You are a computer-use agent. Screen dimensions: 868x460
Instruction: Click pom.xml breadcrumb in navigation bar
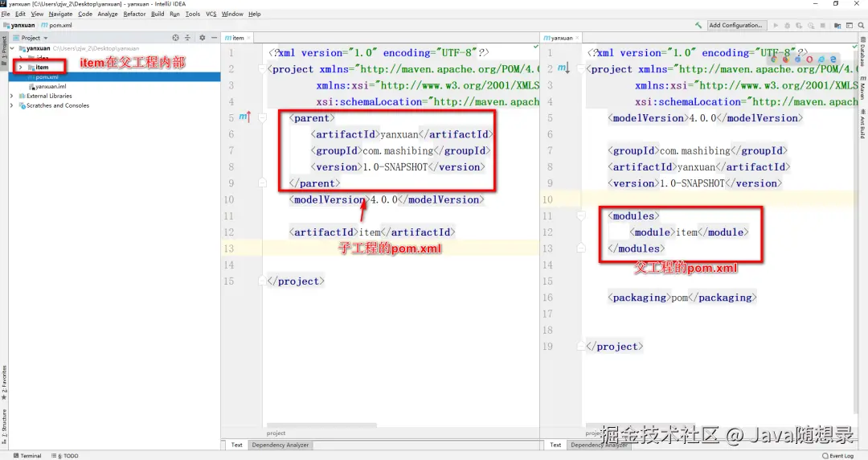[x=56, y=25]
